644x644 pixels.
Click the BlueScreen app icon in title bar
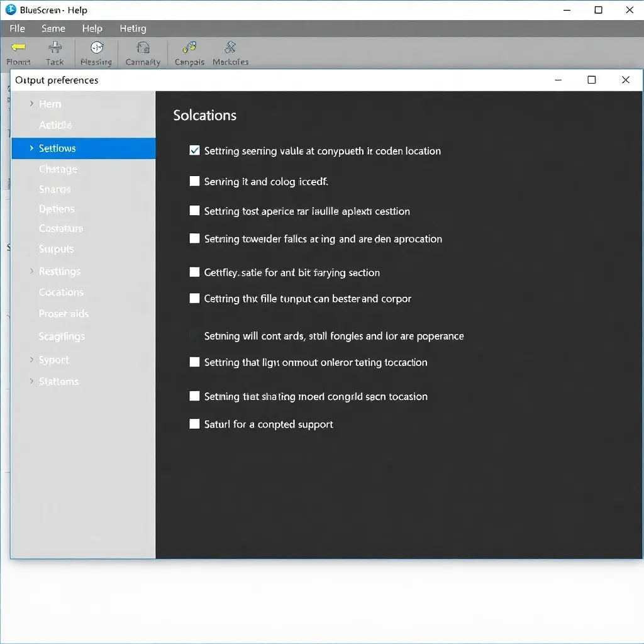(11, 10)
